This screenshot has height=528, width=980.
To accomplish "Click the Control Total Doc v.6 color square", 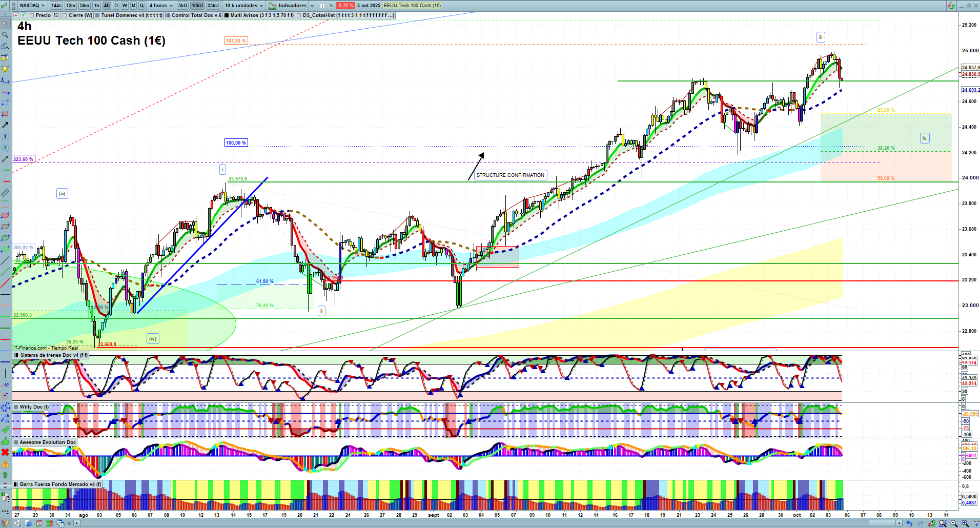I will pos(168,15).
